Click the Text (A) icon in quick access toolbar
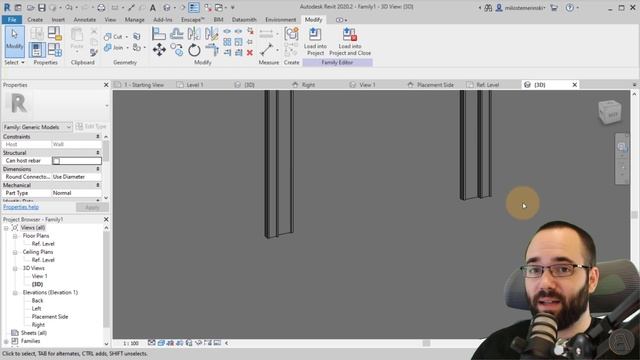The image size is (640, 360). (x=153, y=7)
